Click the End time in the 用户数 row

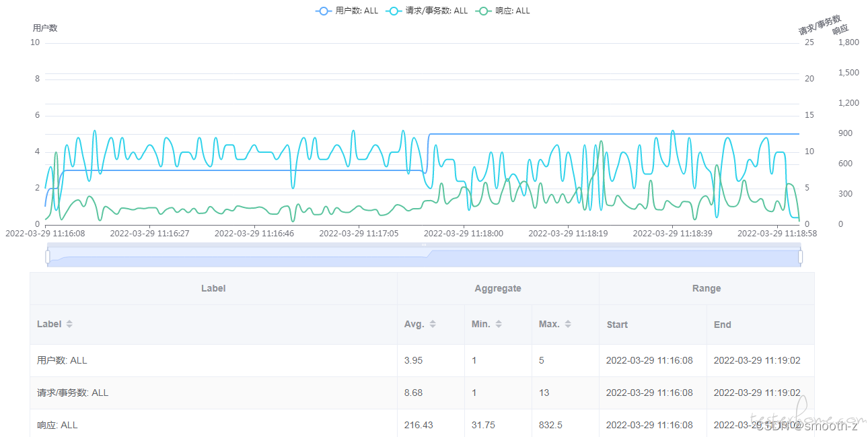point(757,360)
